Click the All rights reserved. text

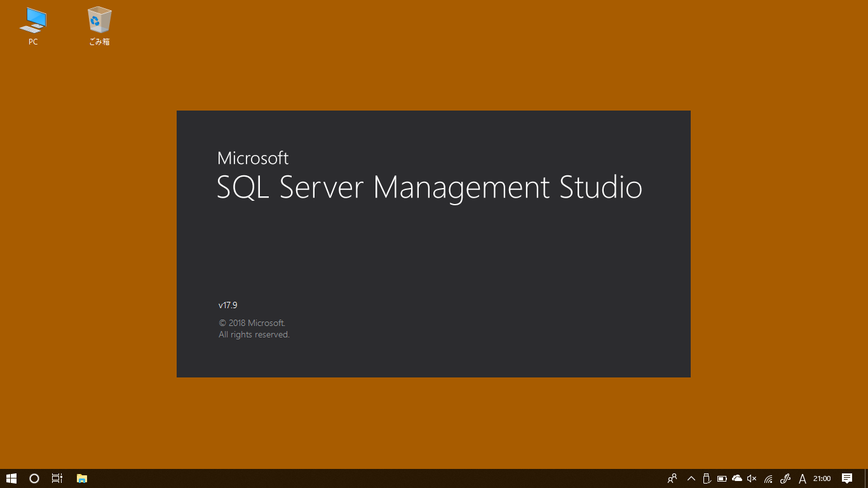pyautogui.click(x=254, y=334)
